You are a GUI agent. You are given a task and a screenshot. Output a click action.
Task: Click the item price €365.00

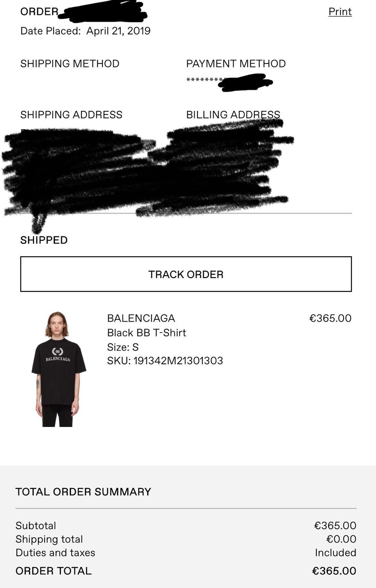pyautogui.click(x=330, y=318)
